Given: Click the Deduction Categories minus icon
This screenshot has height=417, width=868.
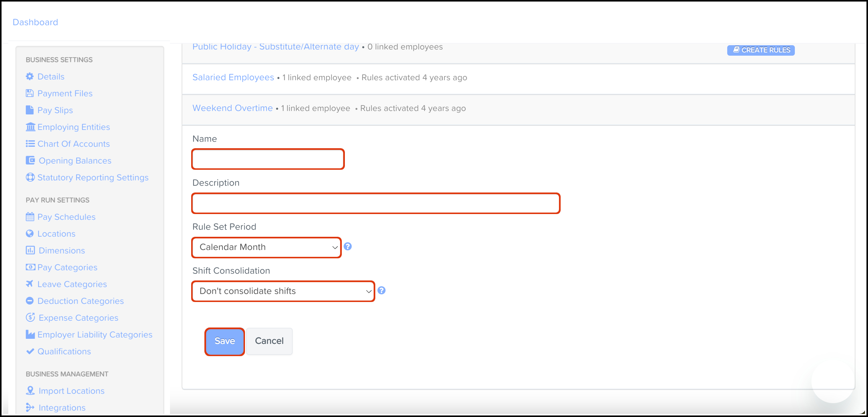Looking at the screenshot, I should tap(30, 301).
